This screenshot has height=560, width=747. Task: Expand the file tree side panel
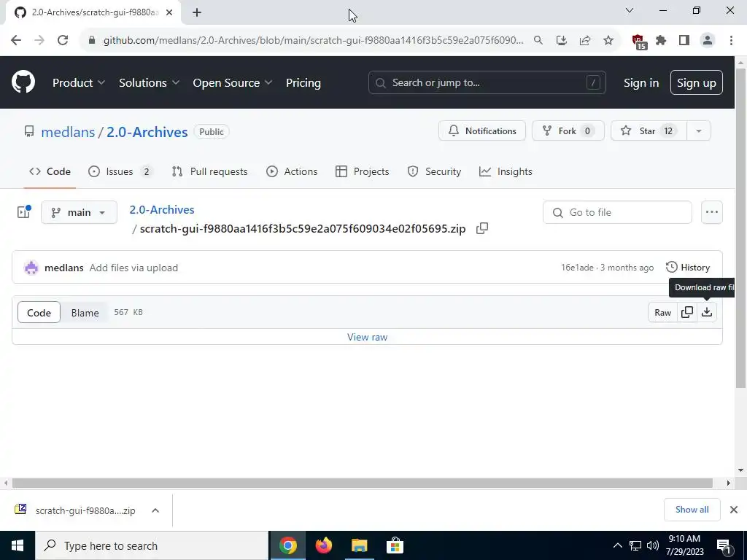click(x=24, y=212)
